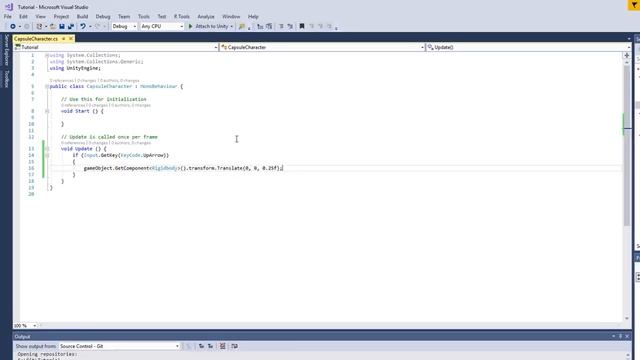Pin the CapsuleCharacter.cs tab

pos(63,39)
